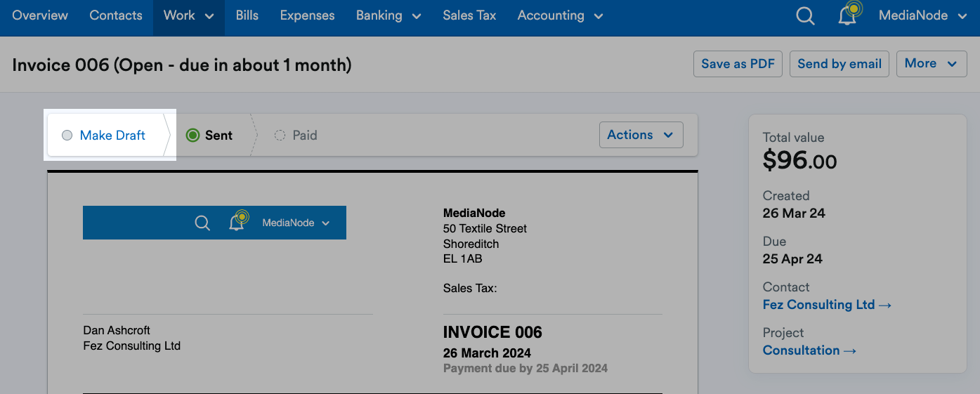
Task: Click the $96.00 total value
Action: (x=799, y=162)
